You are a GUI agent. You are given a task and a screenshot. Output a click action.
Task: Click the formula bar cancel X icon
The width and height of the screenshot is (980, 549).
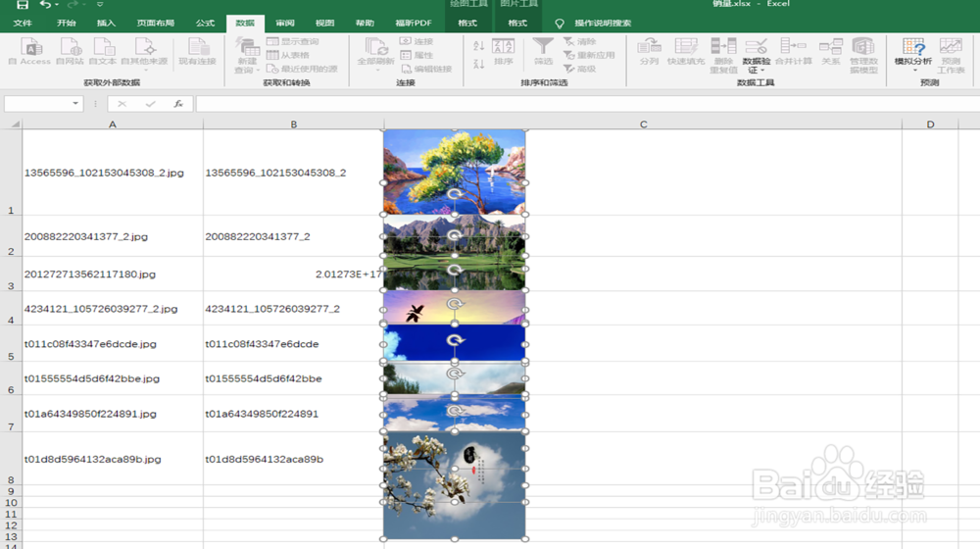tap(122, 103)
